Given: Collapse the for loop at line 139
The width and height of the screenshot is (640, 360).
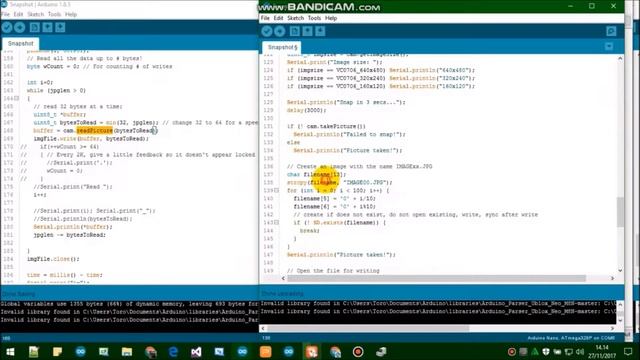Looking at the screenshot, I should click(277, 190).
